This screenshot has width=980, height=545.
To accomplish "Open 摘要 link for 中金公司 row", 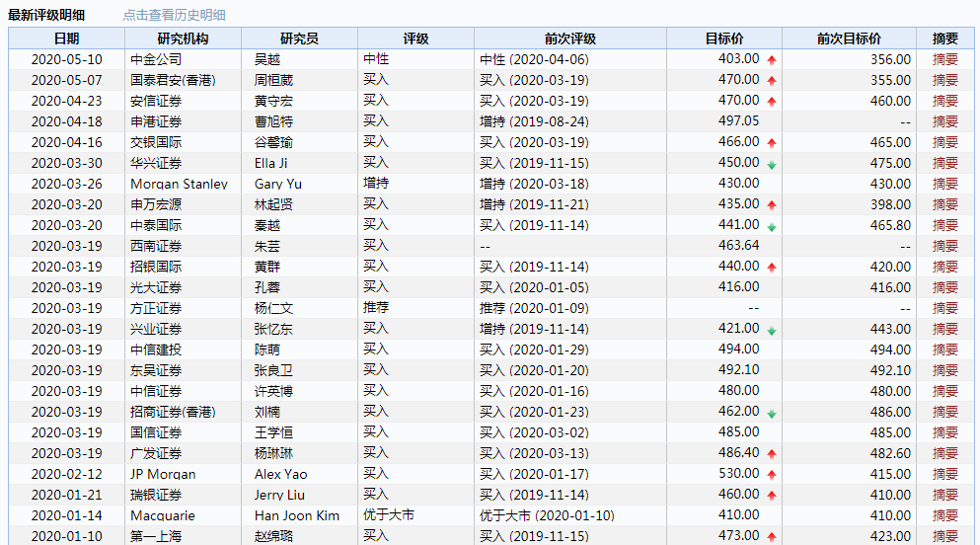I will pos(945,59).
